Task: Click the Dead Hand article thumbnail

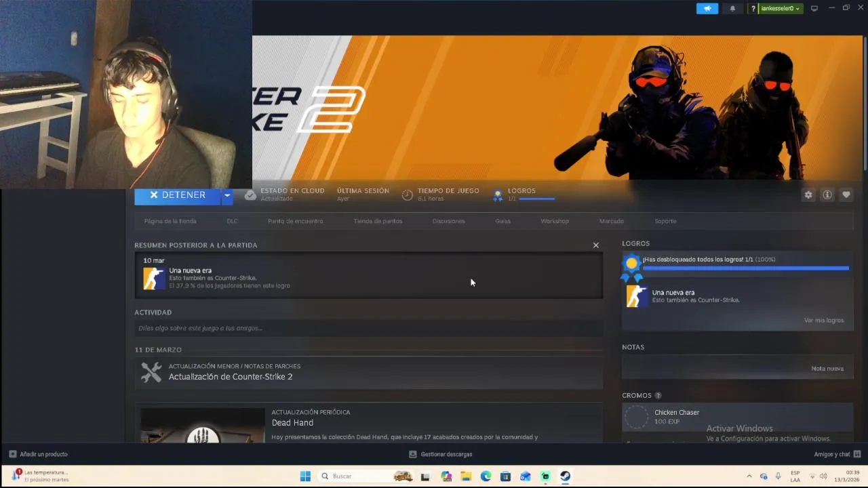Action: [202, 425]
